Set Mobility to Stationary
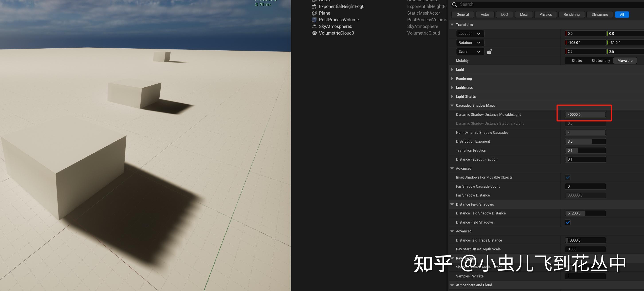644x291 pixels. click(x=601, y=61)
